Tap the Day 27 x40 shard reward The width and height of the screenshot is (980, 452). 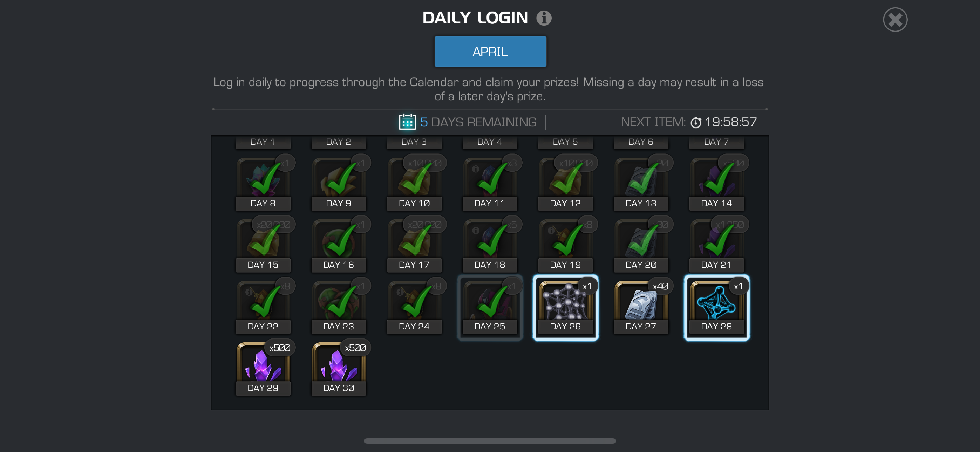point(641,307)
